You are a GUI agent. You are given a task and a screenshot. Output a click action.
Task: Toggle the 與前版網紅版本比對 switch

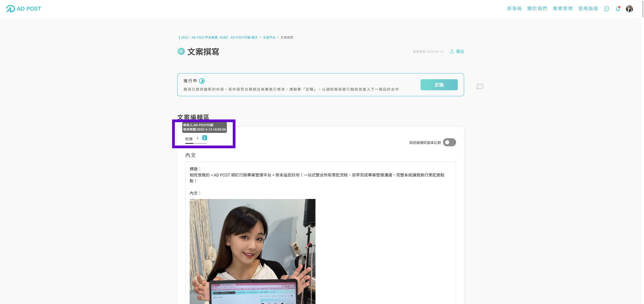coord(449,142)
